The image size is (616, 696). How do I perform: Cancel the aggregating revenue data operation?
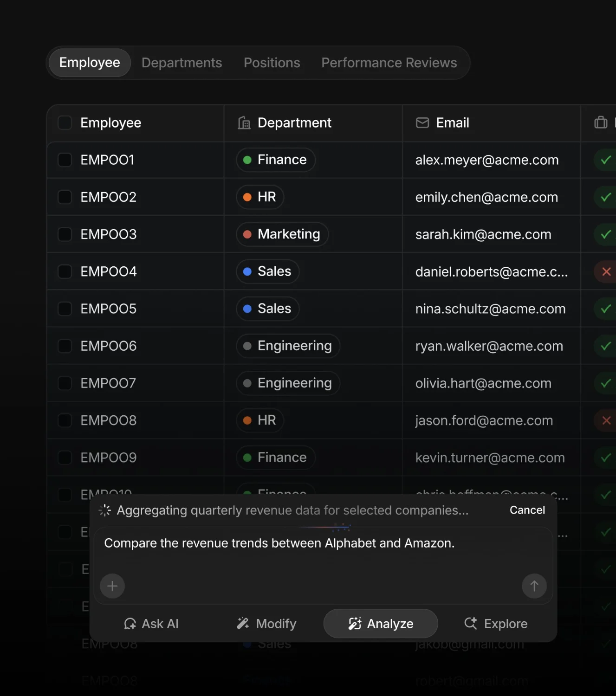coord(527,510)
